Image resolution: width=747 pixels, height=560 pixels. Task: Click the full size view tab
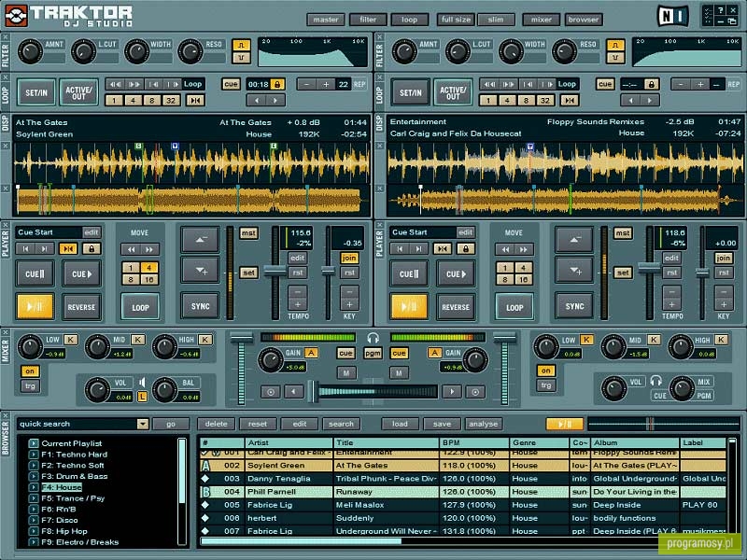coord(456,20)
